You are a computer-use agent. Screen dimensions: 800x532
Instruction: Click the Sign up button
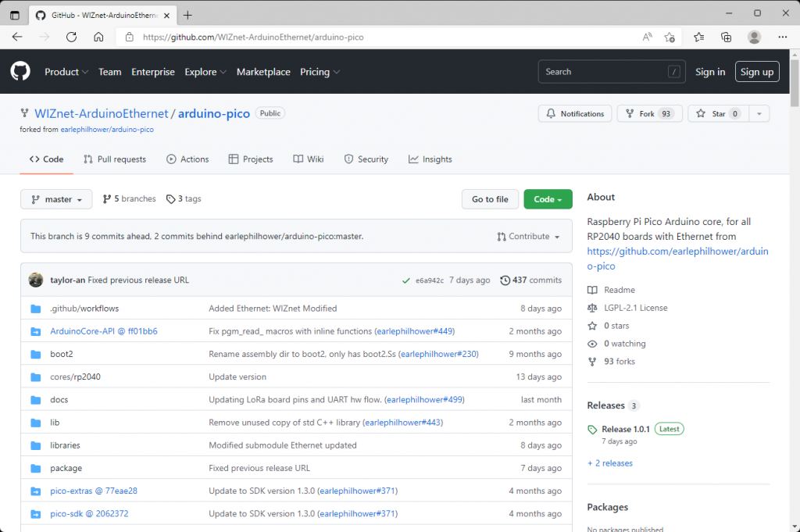(x=756, y=72)
